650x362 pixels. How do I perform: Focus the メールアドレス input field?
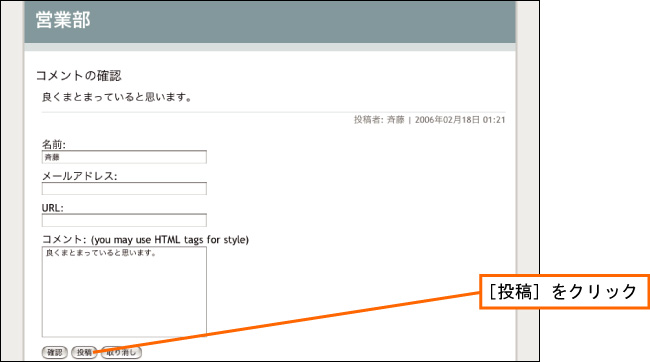point(124,189)
